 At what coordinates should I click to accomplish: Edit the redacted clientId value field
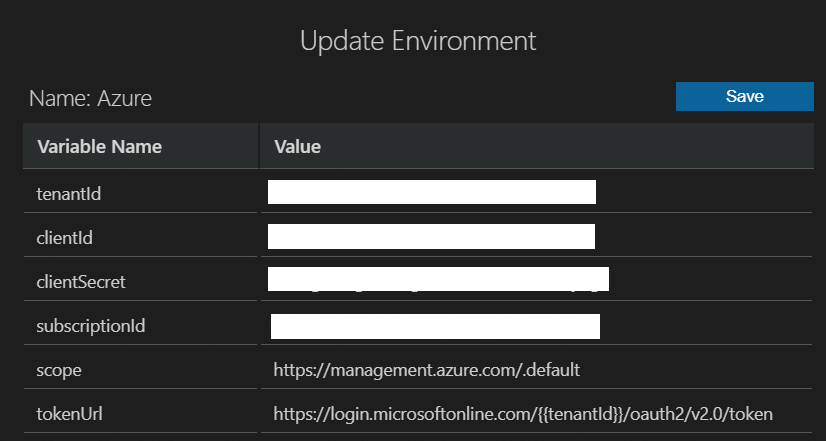[x=432, y=236]
